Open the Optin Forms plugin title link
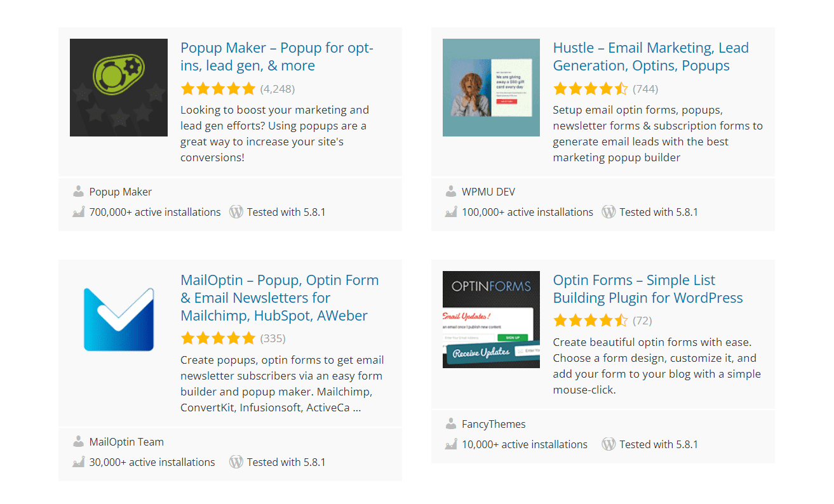Viewport: 834px width, 504px height. (648, 289)
